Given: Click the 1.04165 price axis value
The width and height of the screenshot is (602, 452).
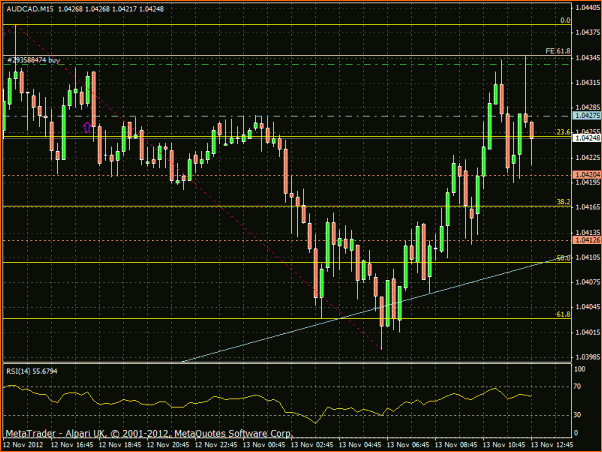Looking at the screenshot, I should pyautogui.click(x=587, y=207).
